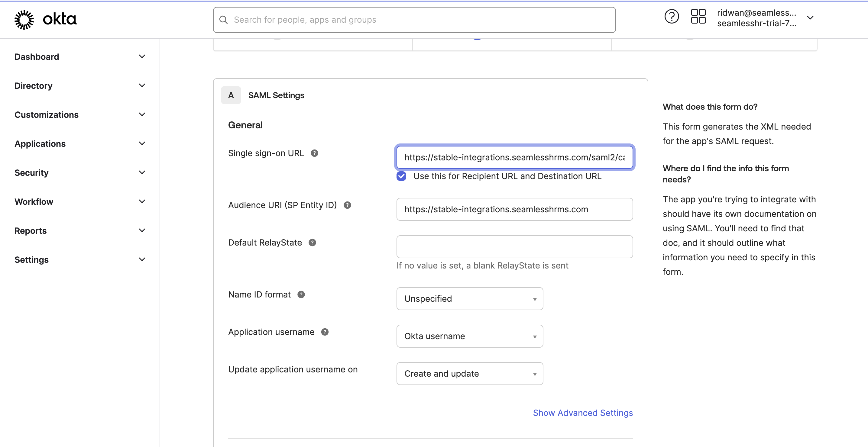
Task: Click into the Default RelayState field
Action: click(514, 247)
